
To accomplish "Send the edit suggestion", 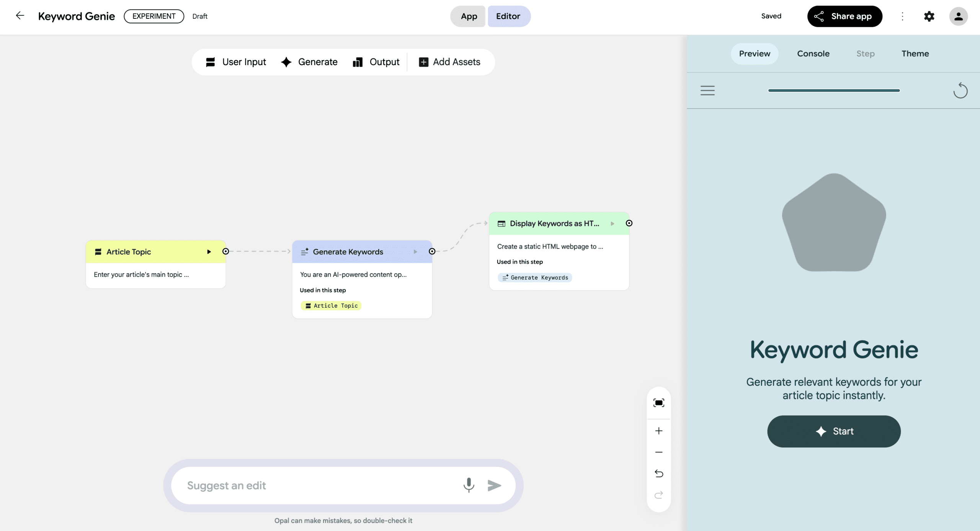I will [494, 485].
